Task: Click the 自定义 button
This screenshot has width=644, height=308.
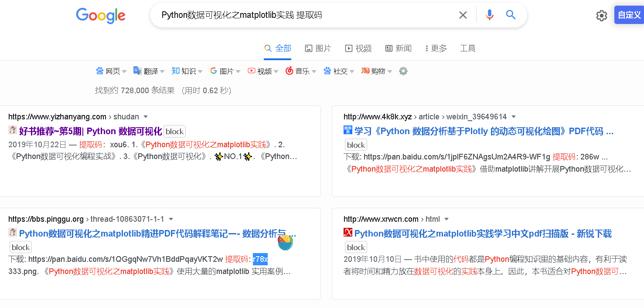Action: tap(629, 15)
